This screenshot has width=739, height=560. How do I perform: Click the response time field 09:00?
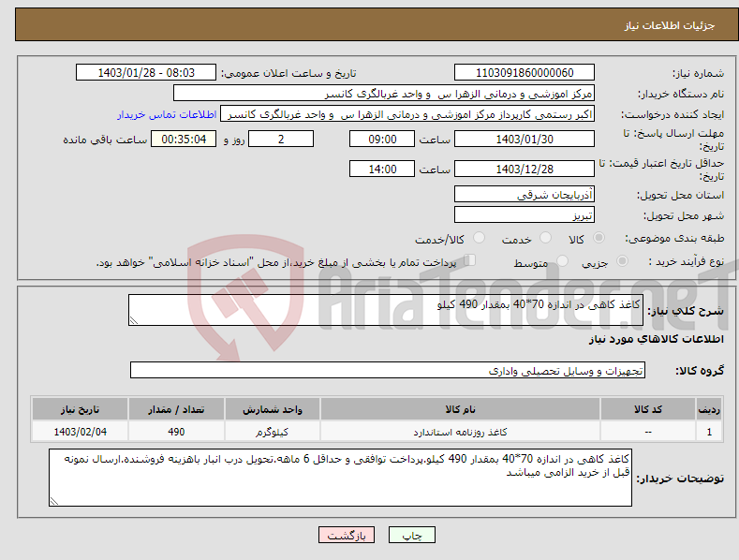click(382, 139)
